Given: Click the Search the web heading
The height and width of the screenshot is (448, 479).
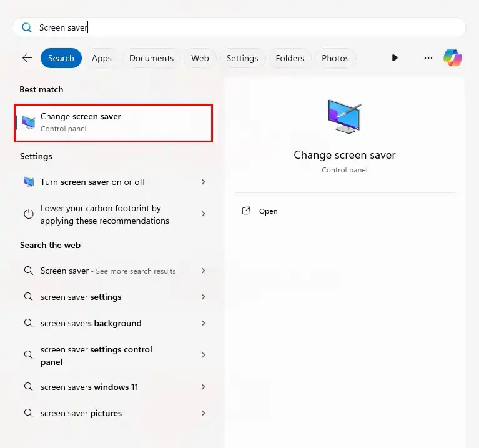Looking at the screenshot, I should tap(50, 245).
